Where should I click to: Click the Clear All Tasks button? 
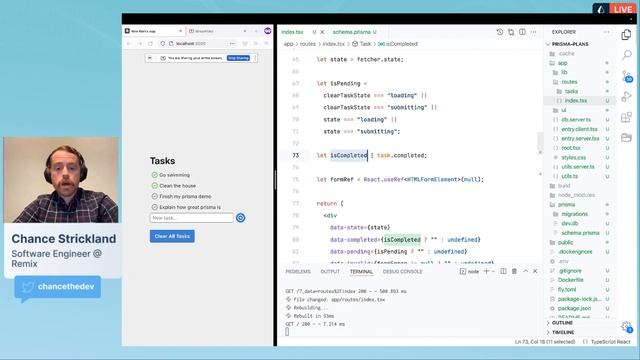pos(172,236)
